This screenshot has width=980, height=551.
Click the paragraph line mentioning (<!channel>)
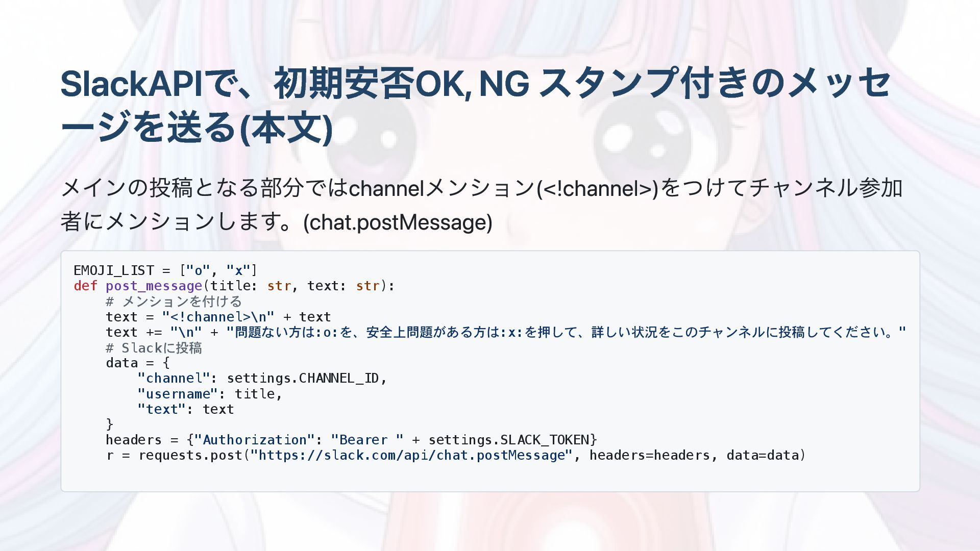481,188
